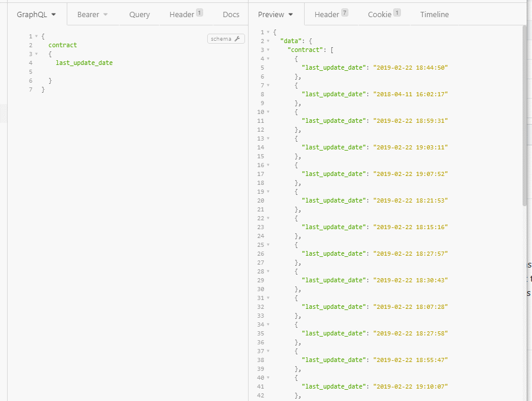
Task: Fold the response object at line 40
Action: [268, 377]
